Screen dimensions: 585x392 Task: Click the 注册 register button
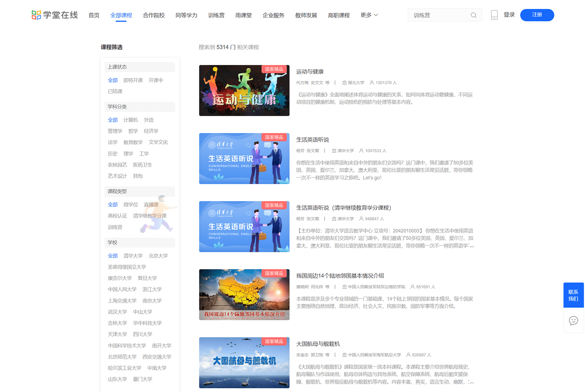pos(537,15)
